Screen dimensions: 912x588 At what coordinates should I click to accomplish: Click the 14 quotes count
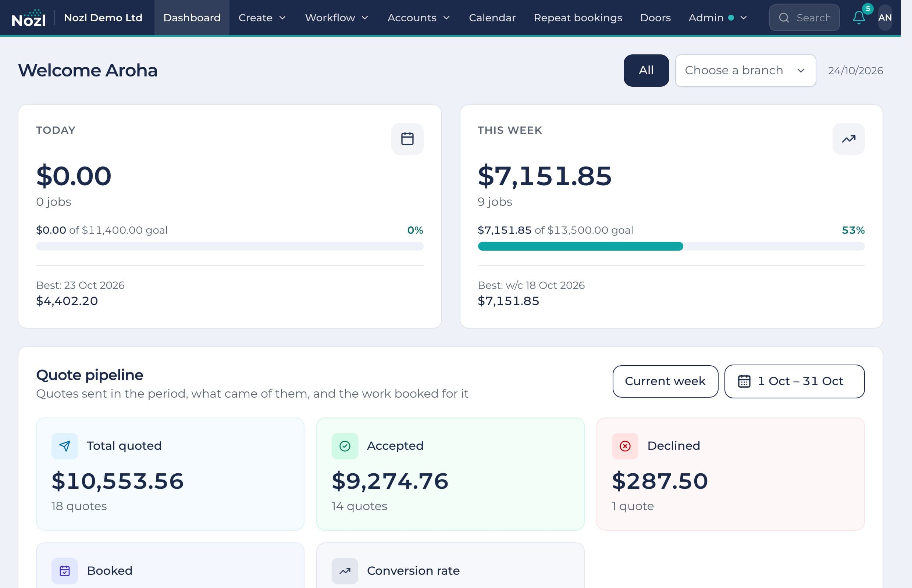tap(359, 506)
